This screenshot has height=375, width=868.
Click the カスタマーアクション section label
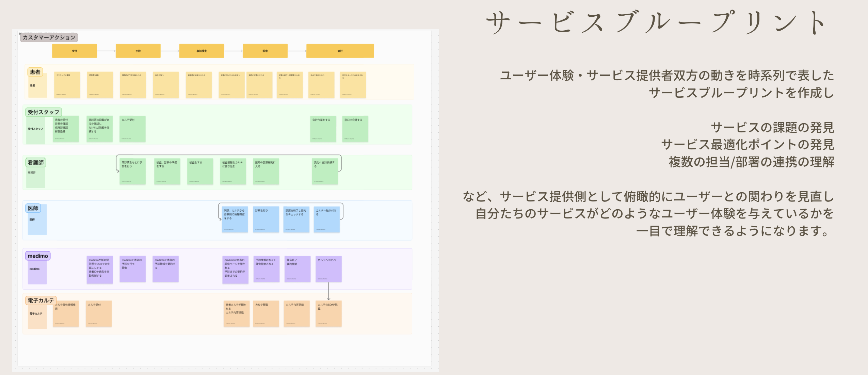[49, 37]
